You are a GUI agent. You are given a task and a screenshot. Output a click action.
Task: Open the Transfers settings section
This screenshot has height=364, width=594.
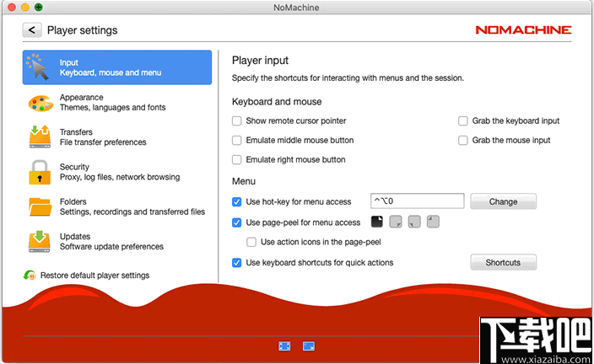117,137
